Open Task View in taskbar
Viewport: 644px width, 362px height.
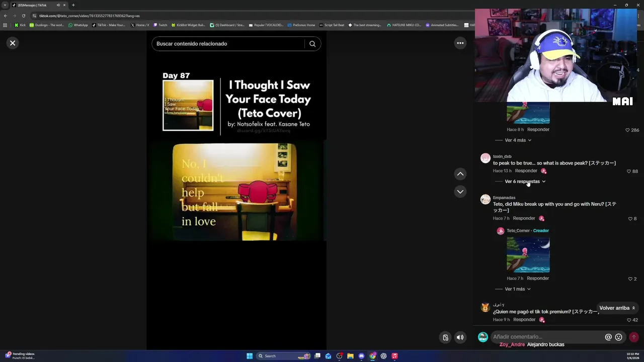click(x=317, y=356)
